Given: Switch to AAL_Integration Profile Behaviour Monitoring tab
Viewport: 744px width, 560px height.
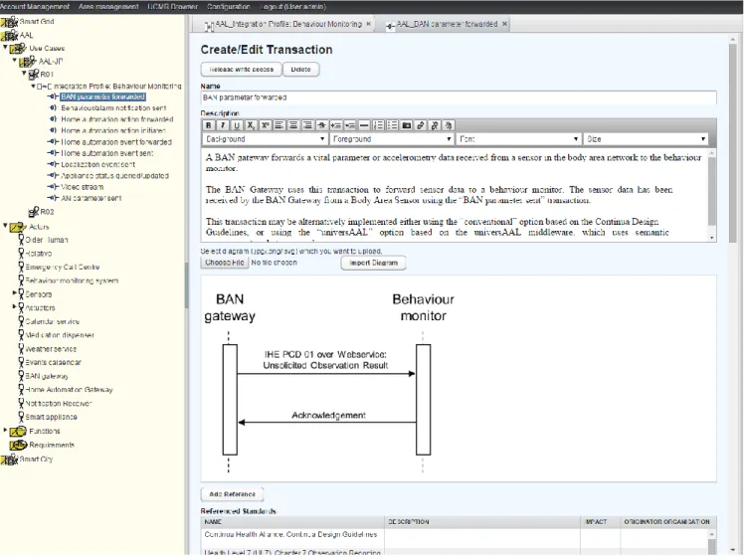Looking at the screenshot, I should pyautogui.click(x=283, y=24).
